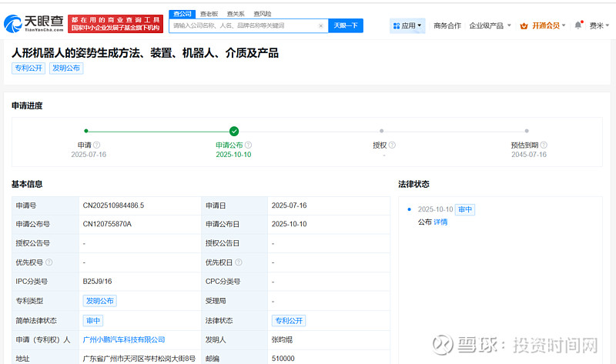Click 详情 link under legal status
Screen dimensions: 616x364
pyautogui.click(x=440, y=222)
